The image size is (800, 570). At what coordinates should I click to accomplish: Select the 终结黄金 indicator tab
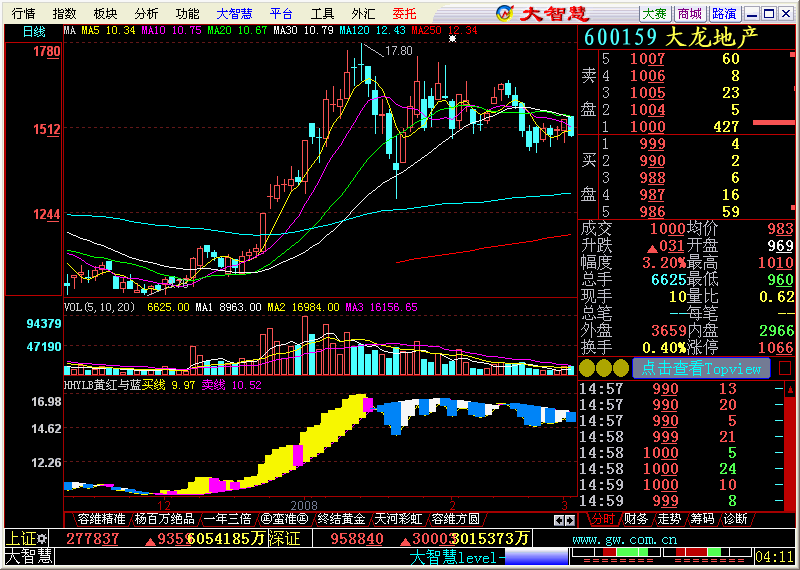click(341, 519)
